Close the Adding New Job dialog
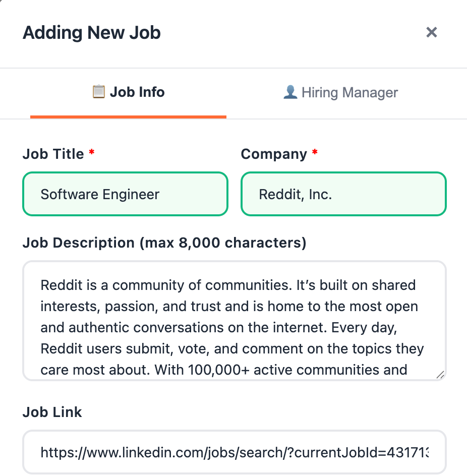 tap(431, 33)
